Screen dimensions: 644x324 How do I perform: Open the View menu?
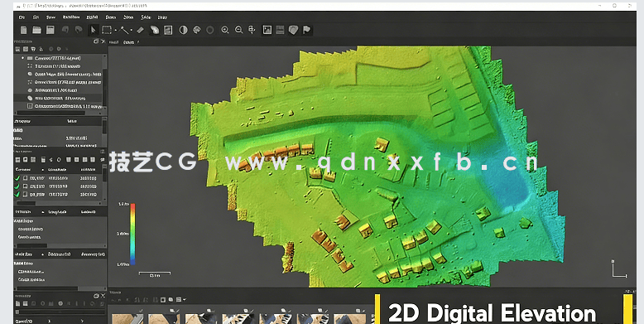click(50, 17)
